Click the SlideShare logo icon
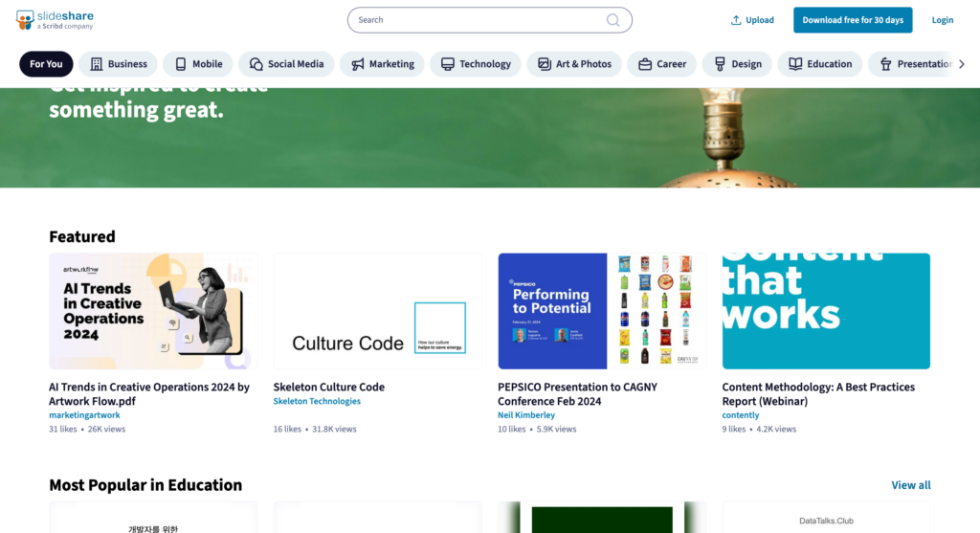Screen dimensions: 980x533 (24, 20)
